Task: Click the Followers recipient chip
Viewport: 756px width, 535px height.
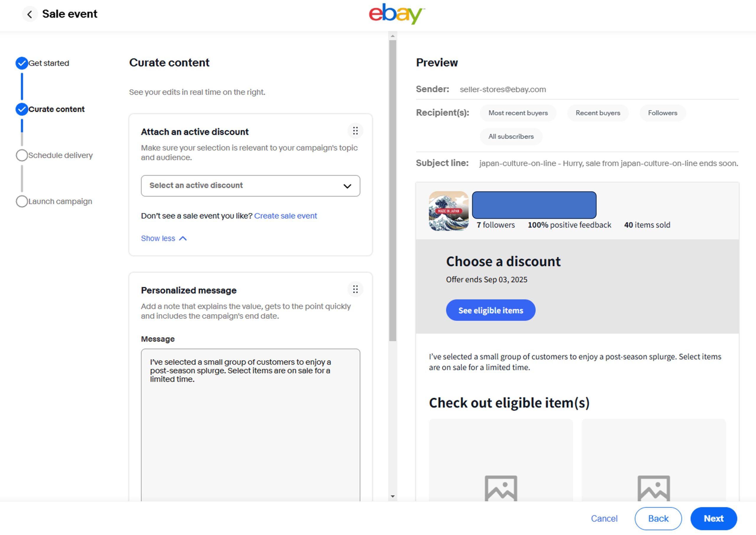Action: [662, 113]
